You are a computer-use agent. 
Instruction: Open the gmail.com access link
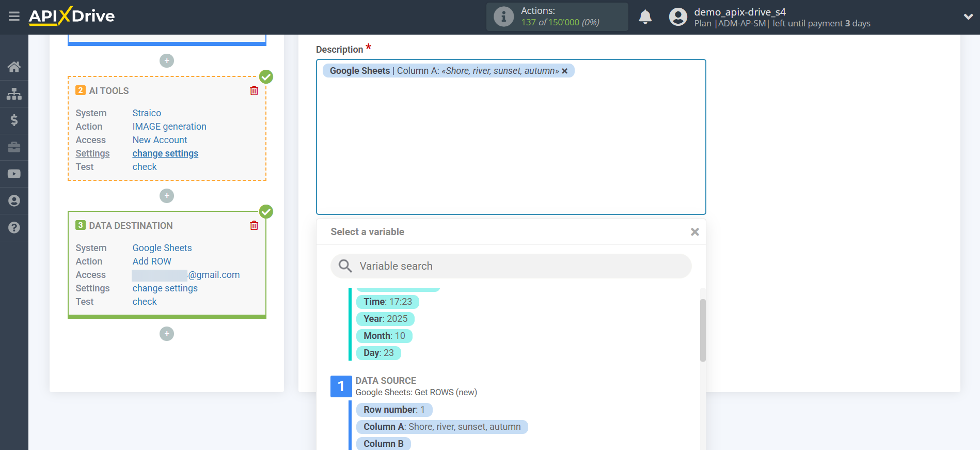pyautogui.click(x=186, y=275)
